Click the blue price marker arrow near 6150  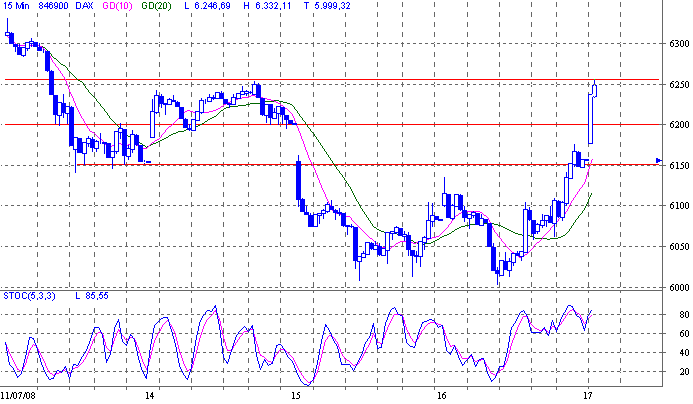pyautogui.click(x=659, y=160)
